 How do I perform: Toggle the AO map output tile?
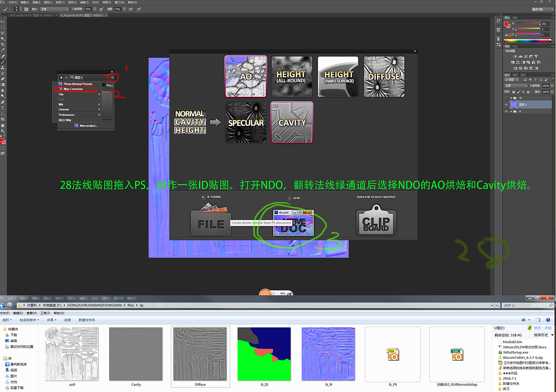(246, 76)
